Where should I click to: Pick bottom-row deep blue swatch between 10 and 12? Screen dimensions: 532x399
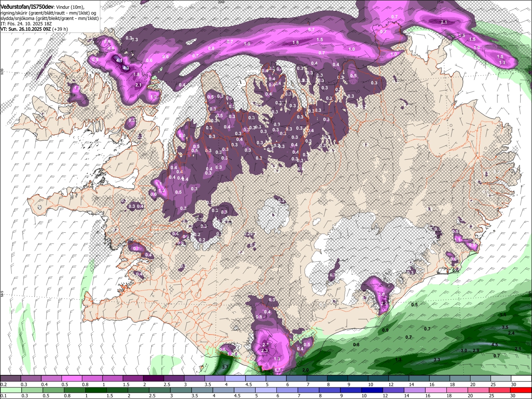372,390
